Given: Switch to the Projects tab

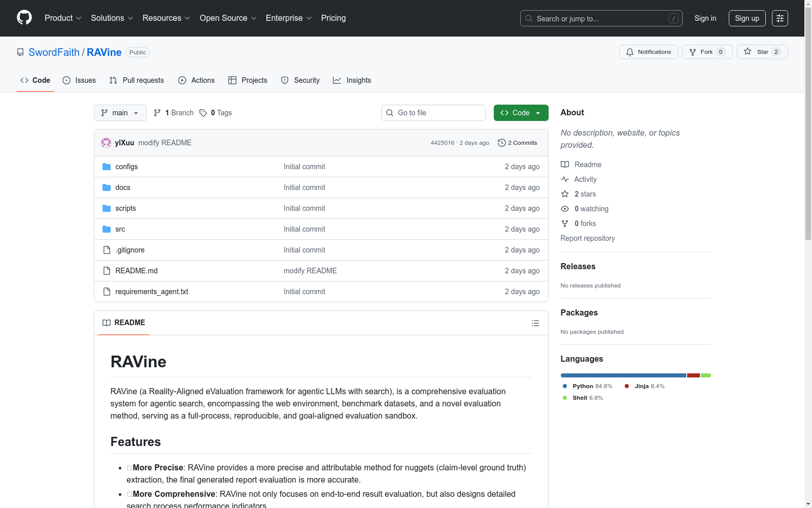Looking at the screenshot, I should pyautogui.click(x=248, y=80).
